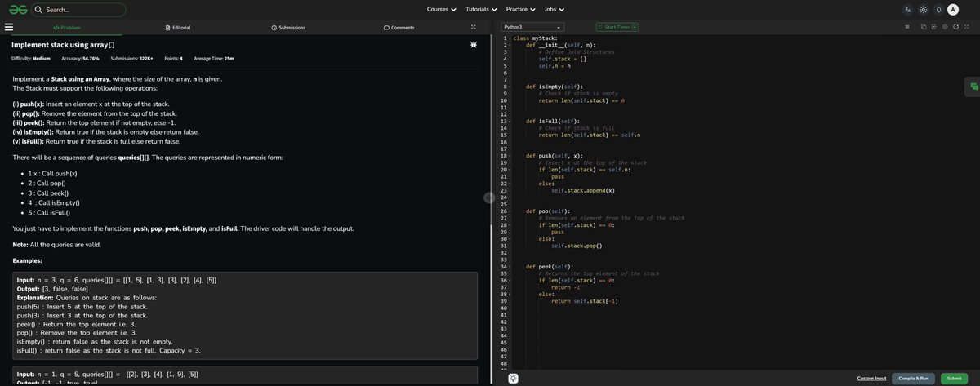Toggle the Start Timer control
This screenshot has height=386, width=980.
click(x=617, y=27)
